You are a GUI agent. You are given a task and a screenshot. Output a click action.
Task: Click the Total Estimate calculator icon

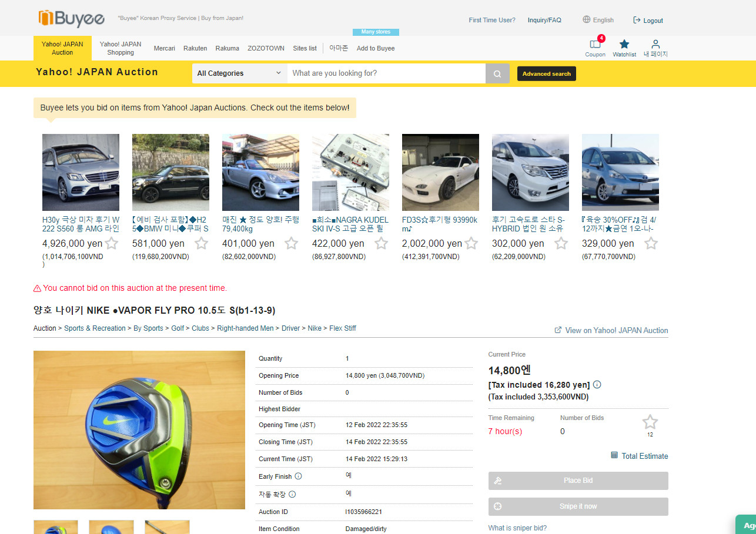[614, 455]
